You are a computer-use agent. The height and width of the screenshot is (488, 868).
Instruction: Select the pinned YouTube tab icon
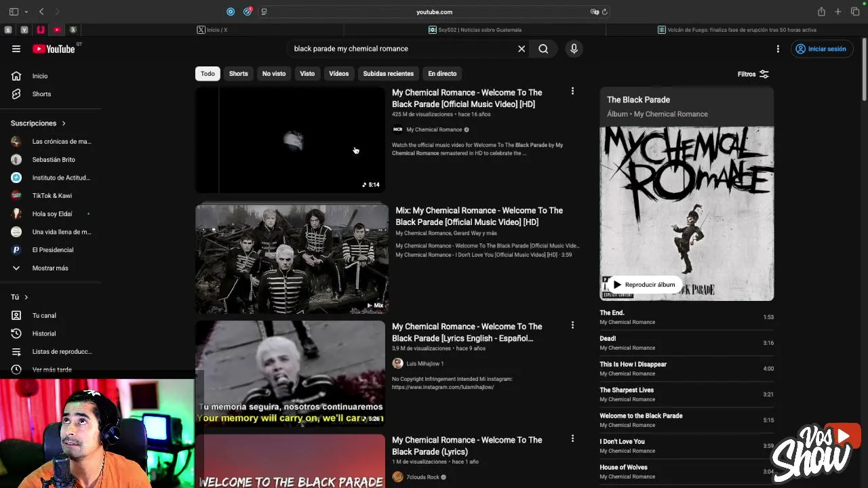57,30
